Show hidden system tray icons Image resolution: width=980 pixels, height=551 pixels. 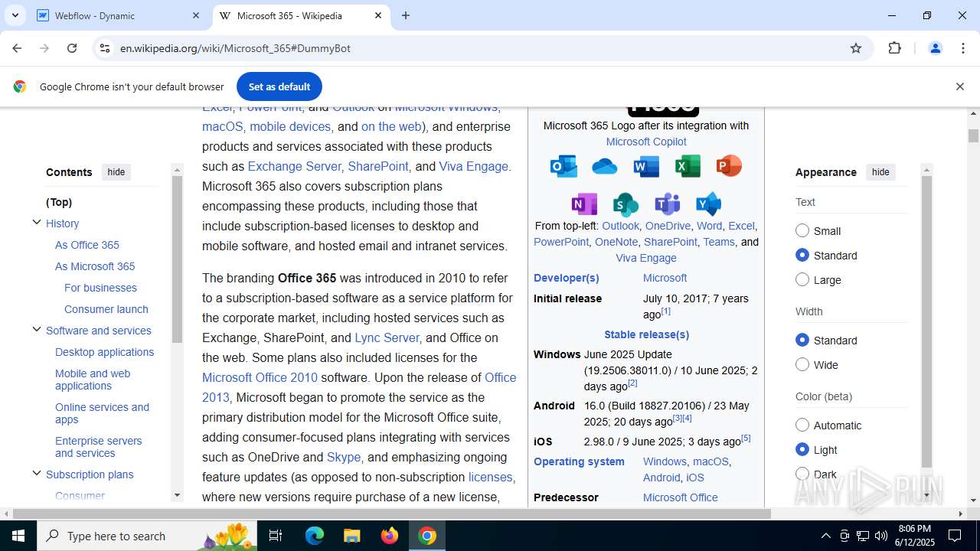[x=825, y=536]
